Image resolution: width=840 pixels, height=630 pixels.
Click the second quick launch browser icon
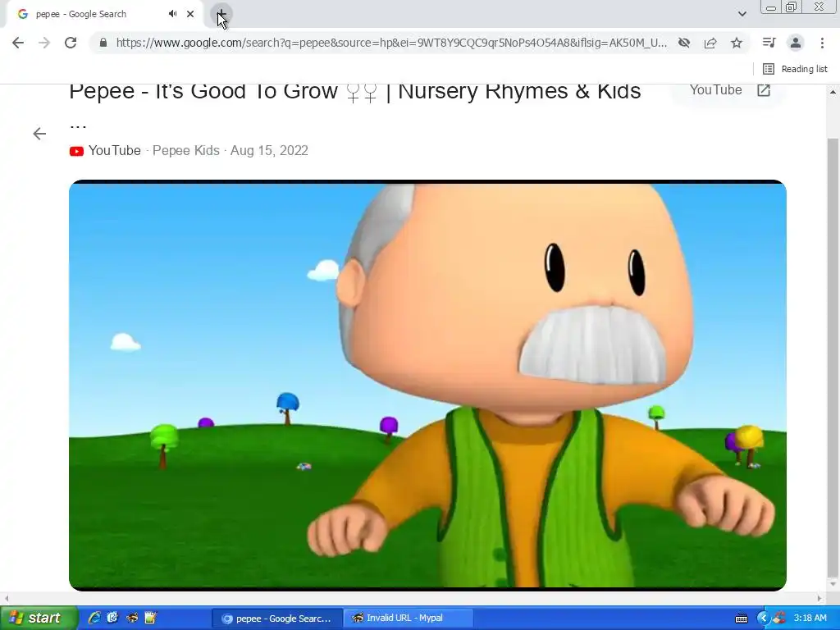point(112,618)
